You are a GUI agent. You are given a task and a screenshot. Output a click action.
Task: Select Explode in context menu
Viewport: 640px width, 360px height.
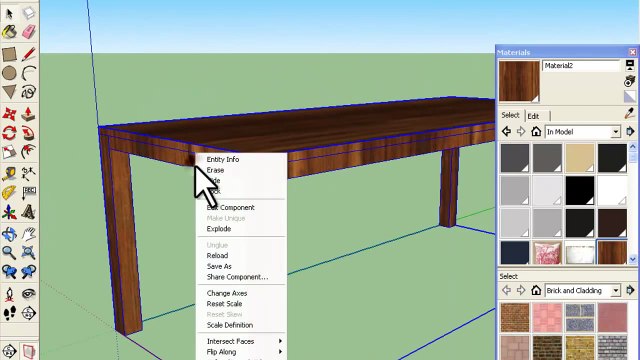pyautogui.click(x=219, y=229)
